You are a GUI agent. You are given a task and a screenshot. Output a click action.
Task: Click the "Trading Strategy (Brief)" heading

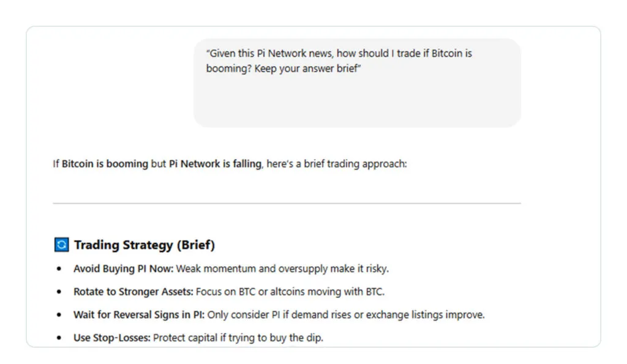point(145,245)
